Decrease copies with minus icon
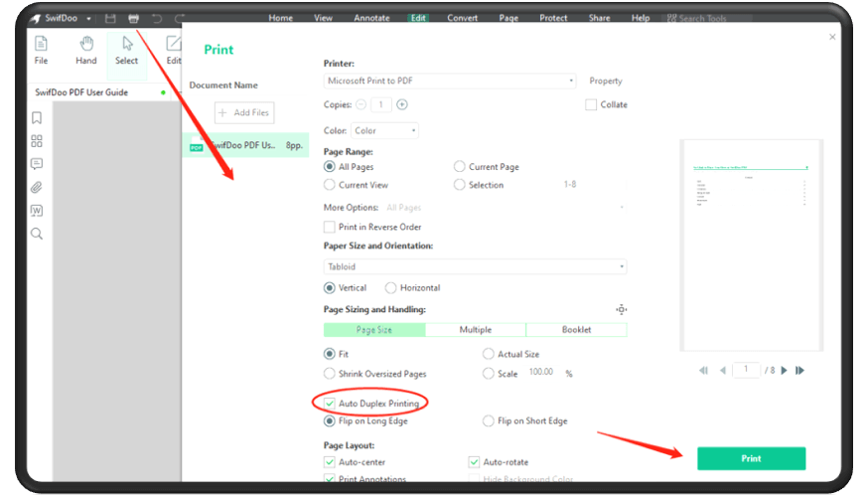868x495 pixels. [361, 104]
